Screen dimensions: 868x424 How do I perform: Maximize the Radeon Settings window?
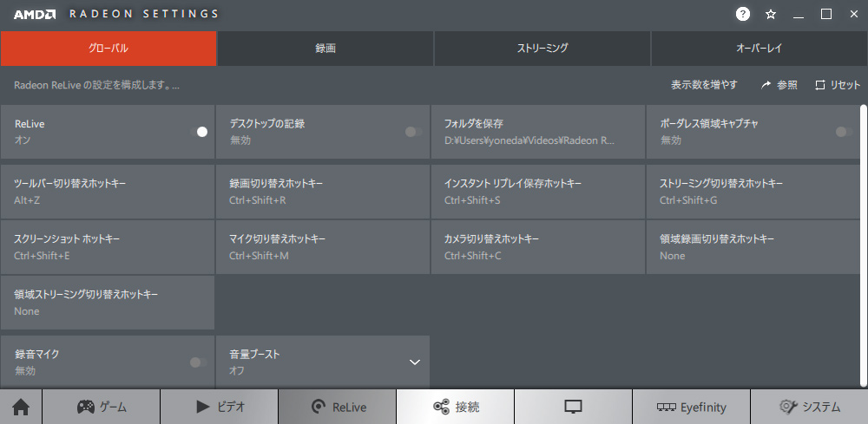click(826, 15)
